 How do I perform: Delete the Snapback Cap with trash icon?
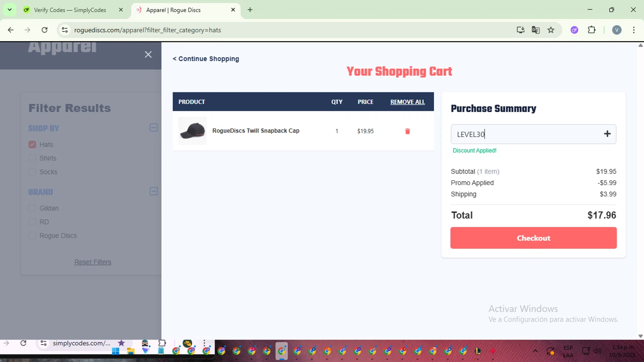[407, 131]
